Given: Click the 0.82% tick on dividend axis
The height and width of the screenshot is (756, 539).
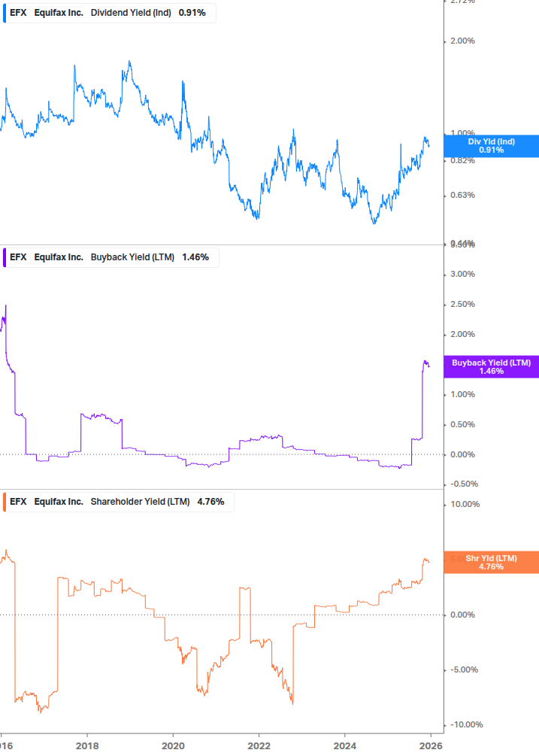Looking at the screenshot, I should [x=462, y=161].
